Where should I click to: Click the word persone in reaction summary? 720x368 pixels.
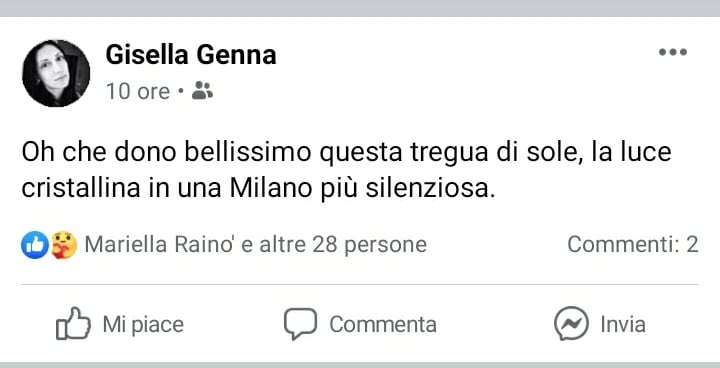(x=386, y=246)
